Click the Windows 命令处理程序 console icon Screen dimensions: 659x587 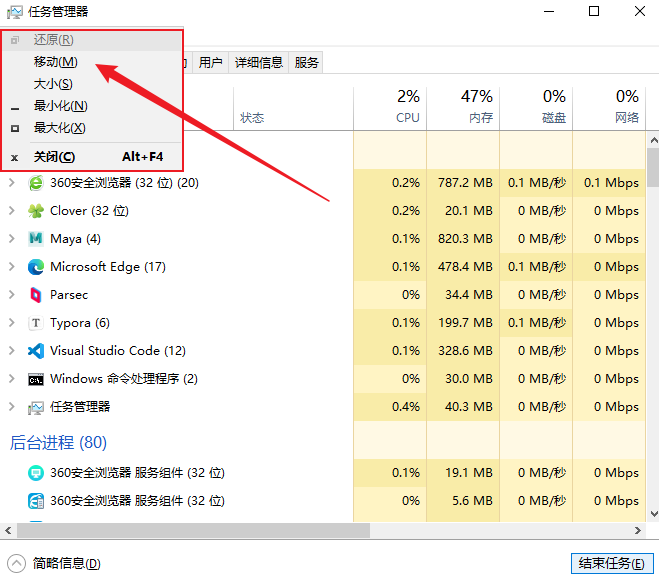tap(36, 380)
